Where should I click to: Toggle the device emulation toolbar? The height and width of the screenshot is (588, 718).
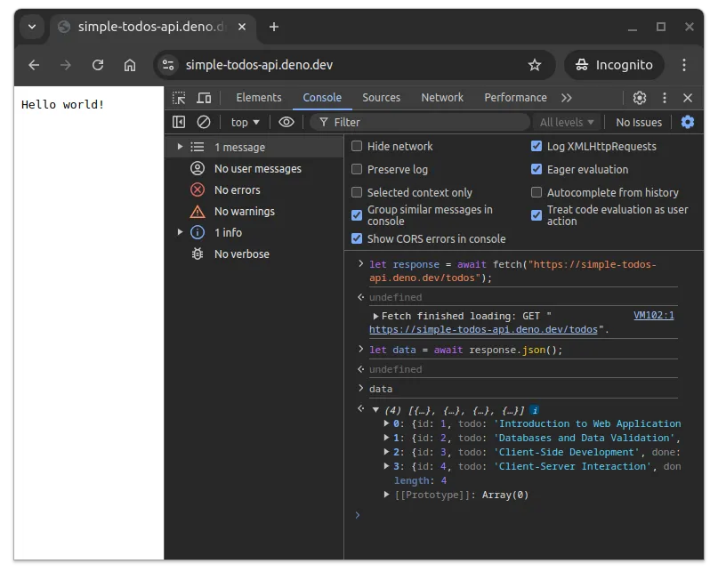tap(203, 97)
